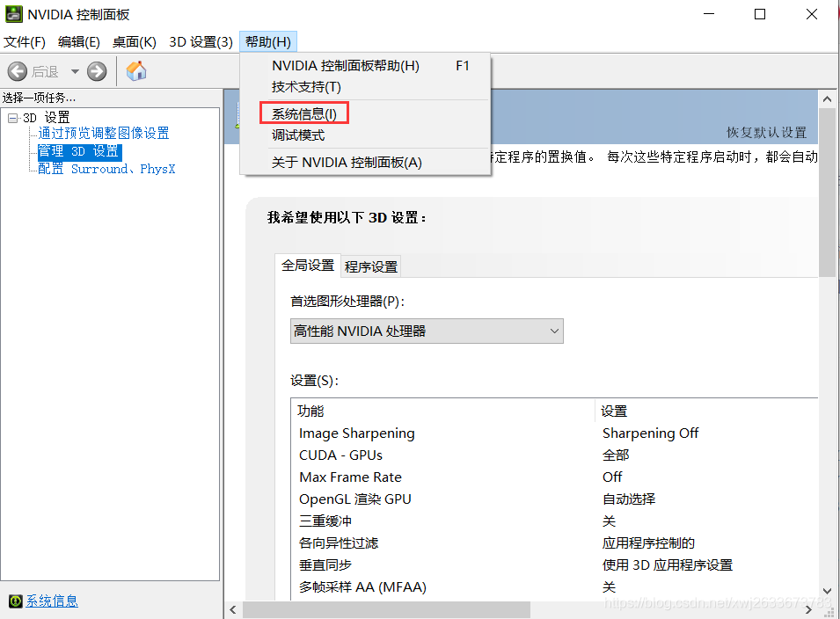Switch to 全局设置 tab
This screenshot has height=619, width=840.
[308, 265]
